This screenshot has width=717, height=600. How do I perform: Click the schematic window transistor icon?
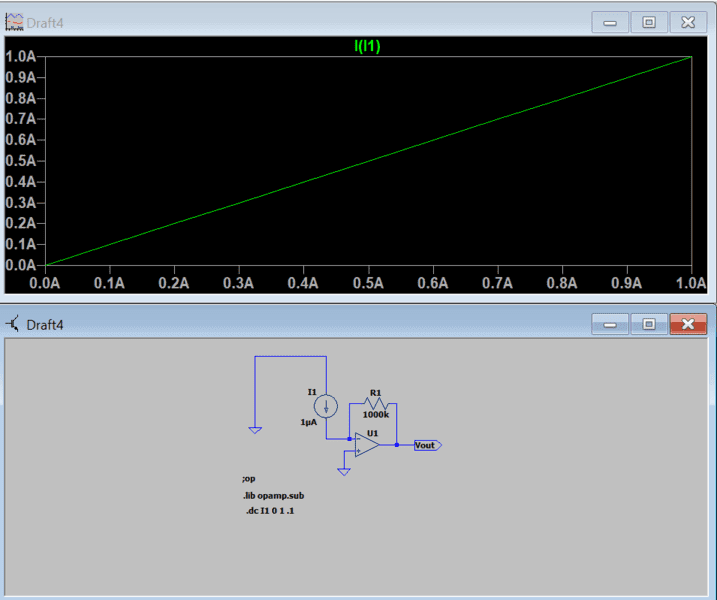coord(15,323)
